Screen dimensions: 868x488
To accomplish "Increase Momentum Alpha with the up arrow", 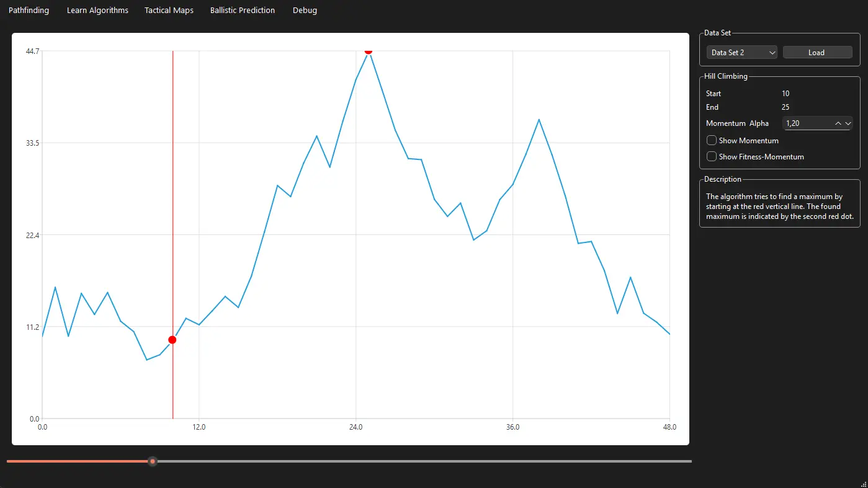I will click(838, 123).
